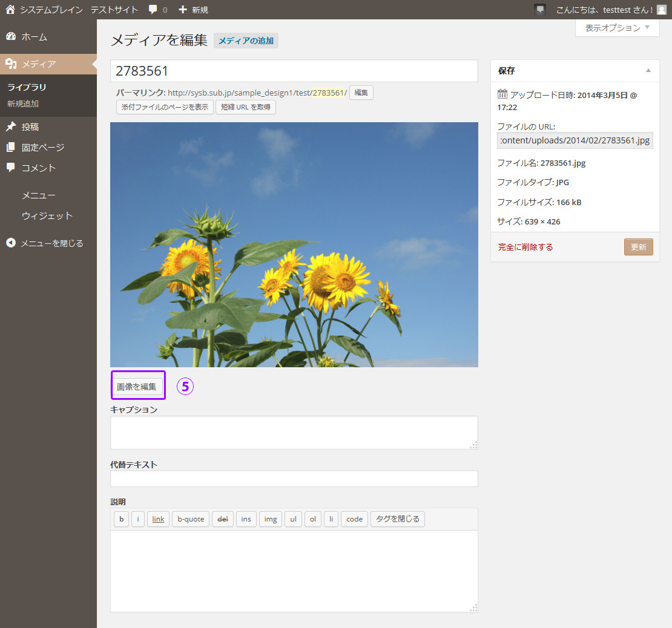Viewport: 672px width, 628px height.
Task: Click the 完全に削除する link
Action: coord(525,247)
